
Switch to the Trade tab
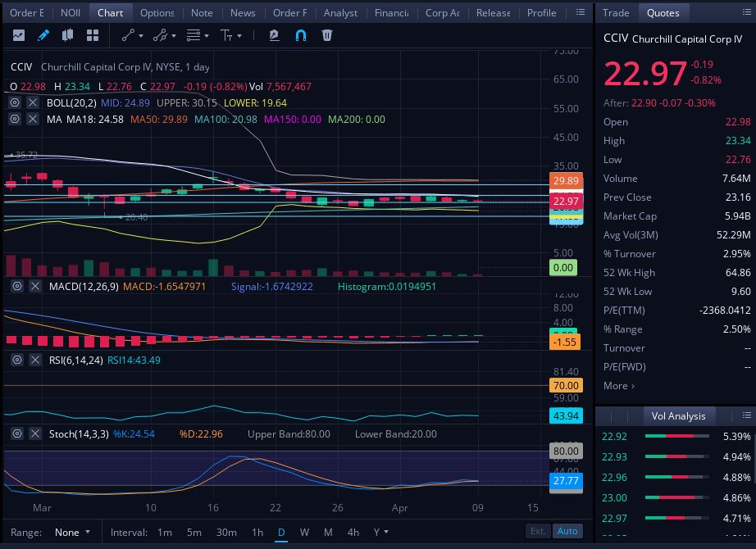[x=616, y=13]
